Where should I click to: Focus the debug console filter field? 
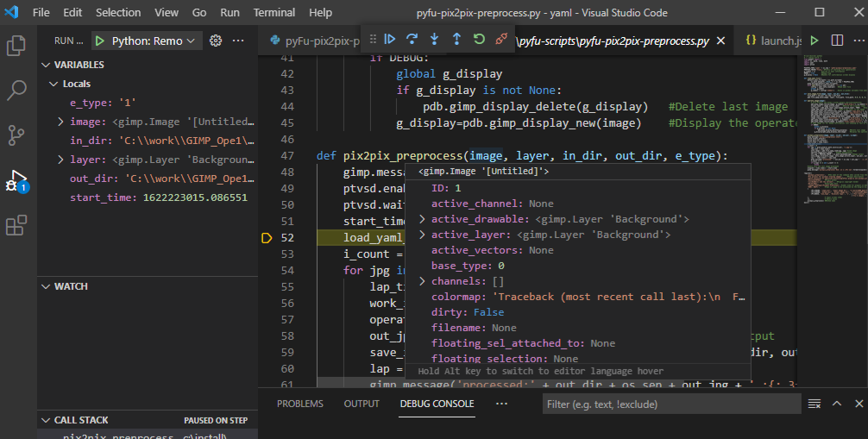pos(671,405)
